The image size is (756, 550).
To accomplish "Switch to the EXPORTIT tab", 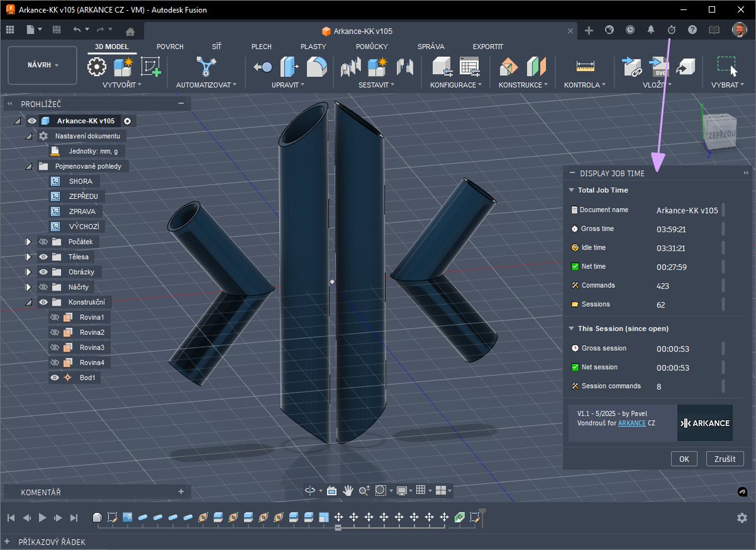I will coord(488,47).
